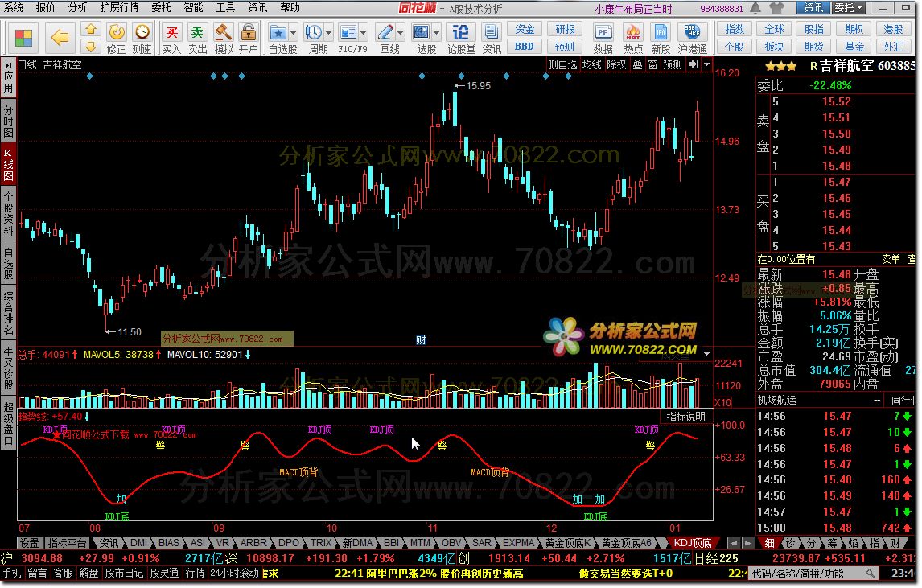Viewport: 922px width, 588px height.
Task: Open the 周期 period dropdown arrow
Action: (x=328, y=32)
